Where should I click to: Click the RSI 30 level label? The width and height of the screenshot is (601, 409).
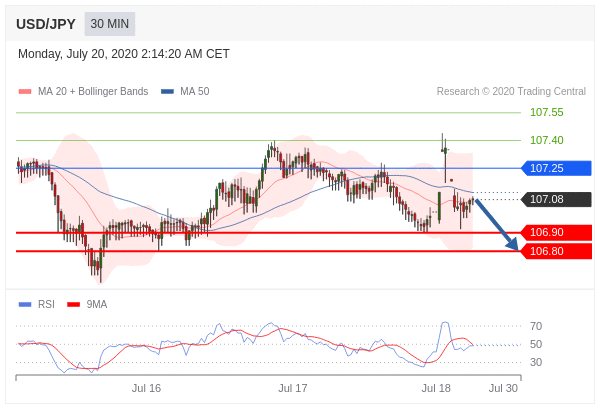536,362
